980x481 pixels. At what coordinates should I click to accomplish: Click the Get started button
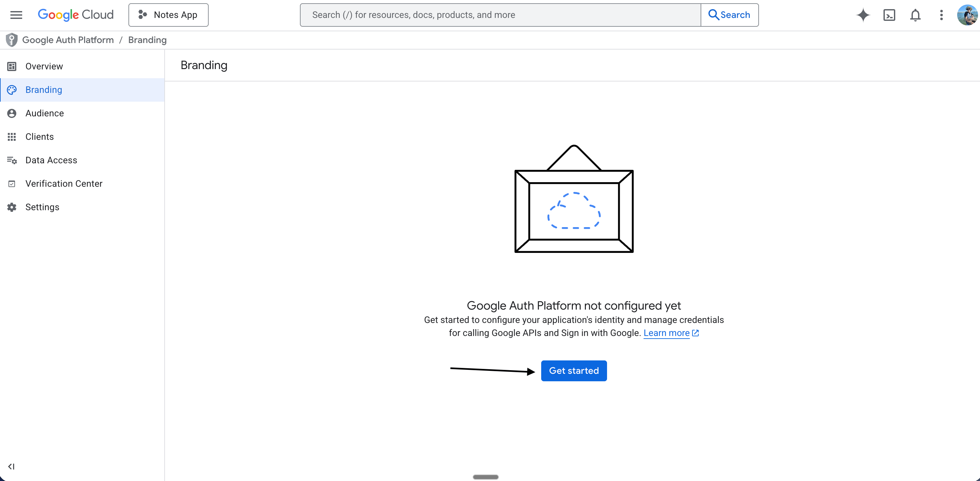pos(574,371)
